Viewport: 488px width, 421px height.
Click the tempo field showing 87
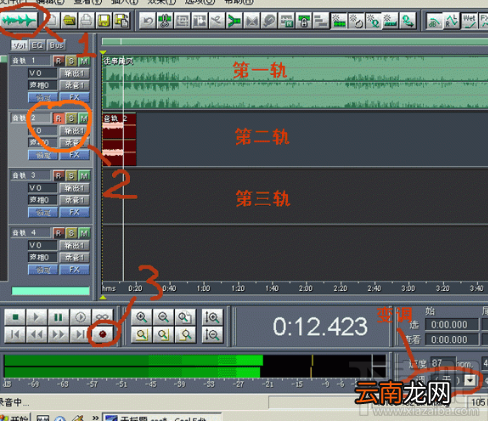click(x=443, y=363)
